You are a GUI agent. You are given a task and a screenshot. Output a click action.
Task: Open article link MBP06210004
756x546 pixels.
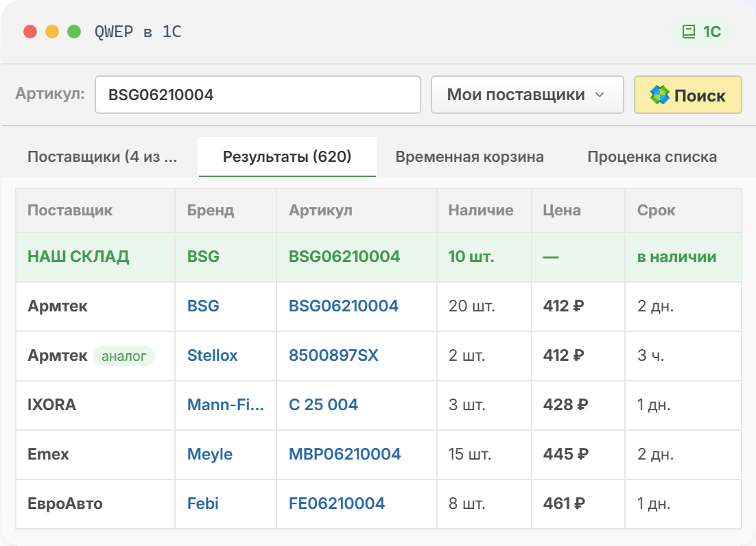[x=345, y=454]
